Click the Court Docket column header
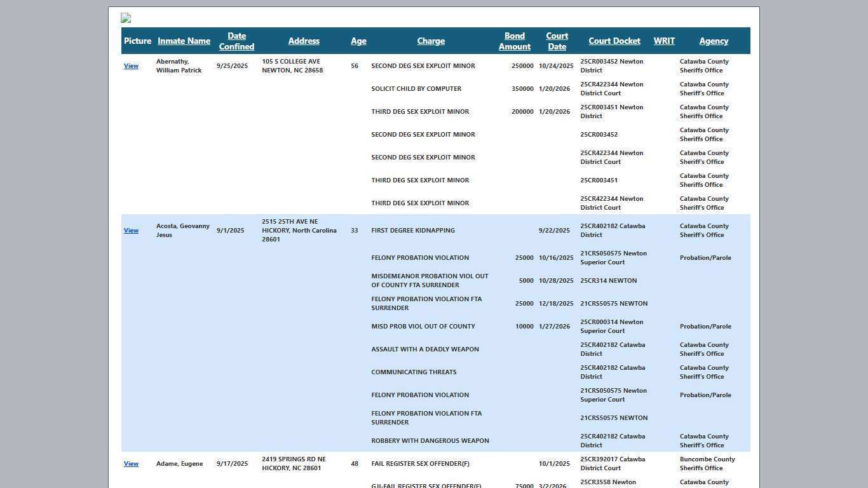 614,41
